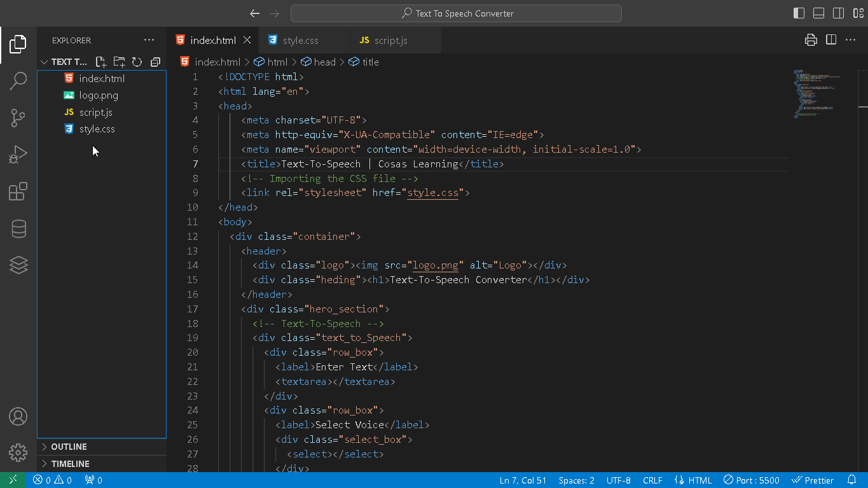Toggle the primary side bar visibility

(799, 13)
